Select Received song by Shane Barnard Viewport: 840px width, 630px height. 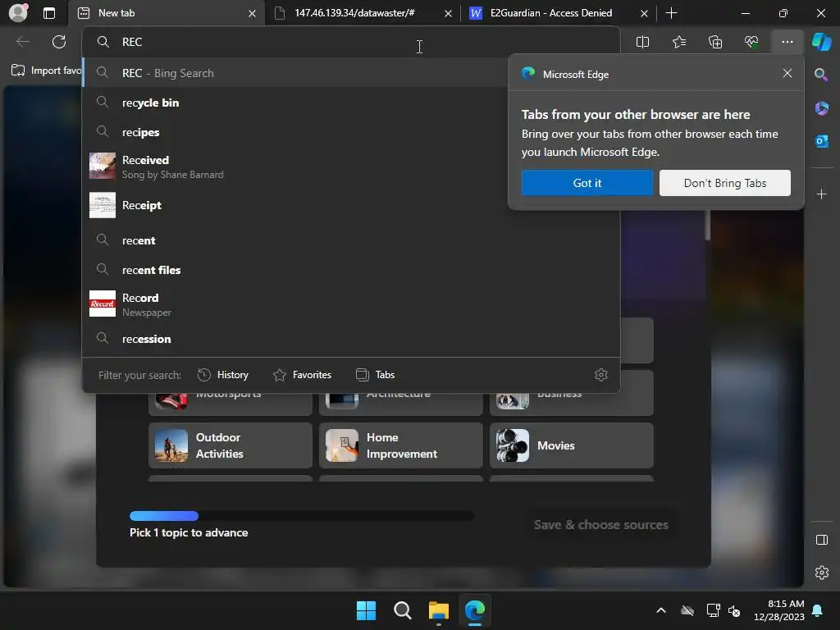[x=294, y=167]
